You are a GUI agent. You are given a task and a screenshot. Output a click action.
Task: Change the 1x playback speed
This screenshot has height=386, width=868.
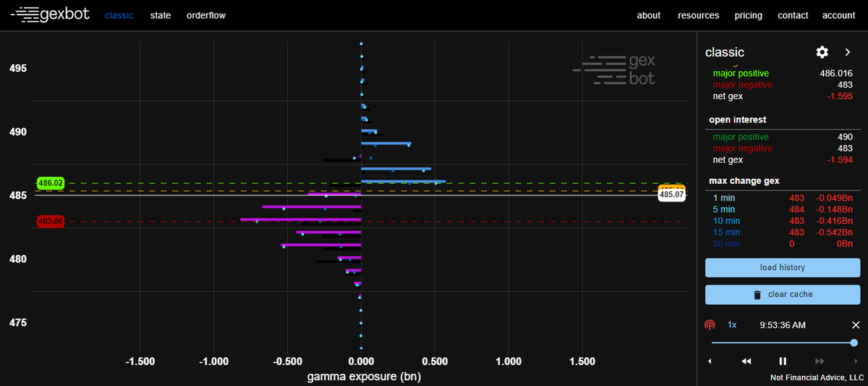click(x=732, y=325)
